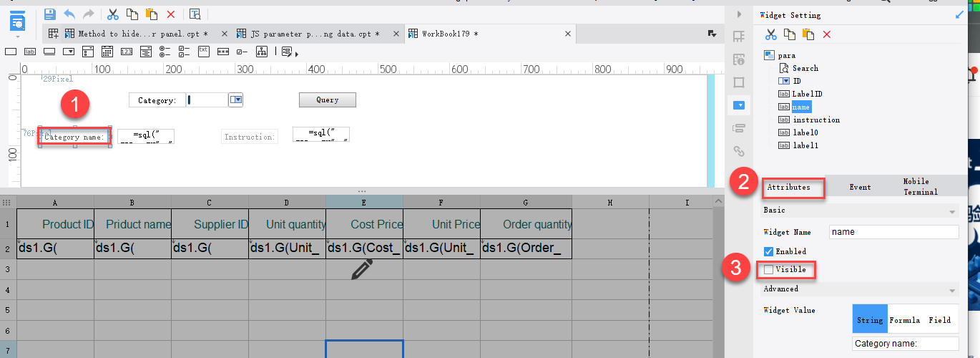Image resolution: width=980 pixels, height=358 pixels.
Task: Select the Formula option for Widget Value
Action: [x=904, y=320]
